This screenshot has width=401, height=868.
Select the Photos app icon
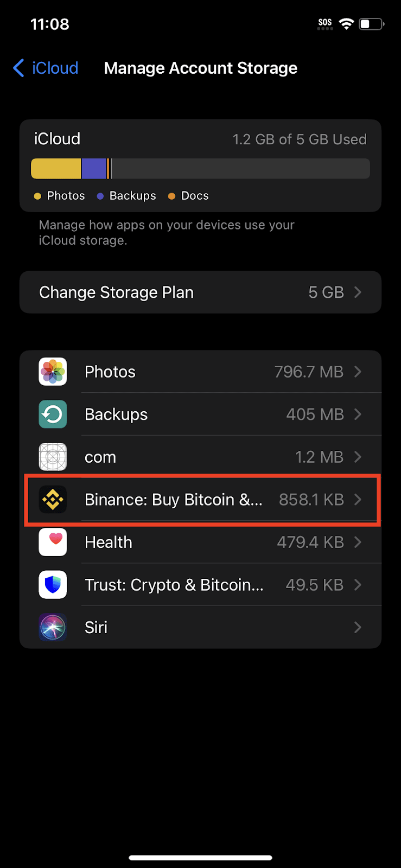pos(53,372)
